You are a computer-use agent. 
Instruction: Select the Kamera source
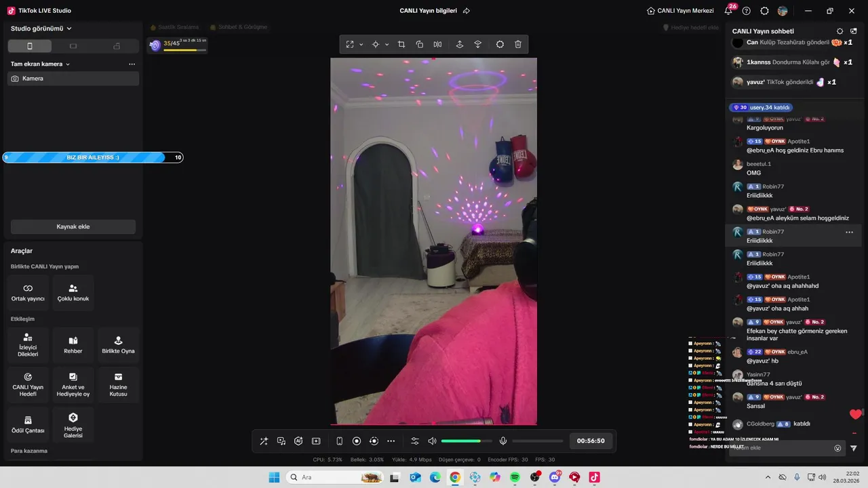click(73, 79)
